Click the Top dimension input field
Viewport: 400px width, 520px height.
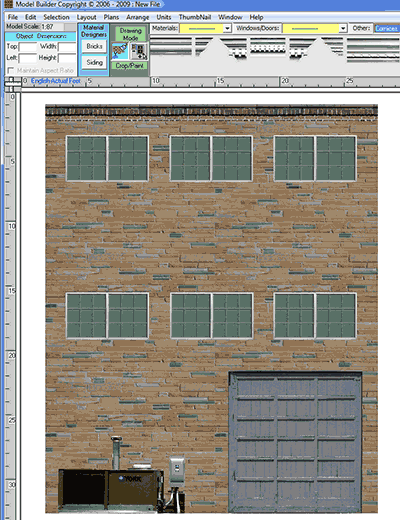coord(28,47)
